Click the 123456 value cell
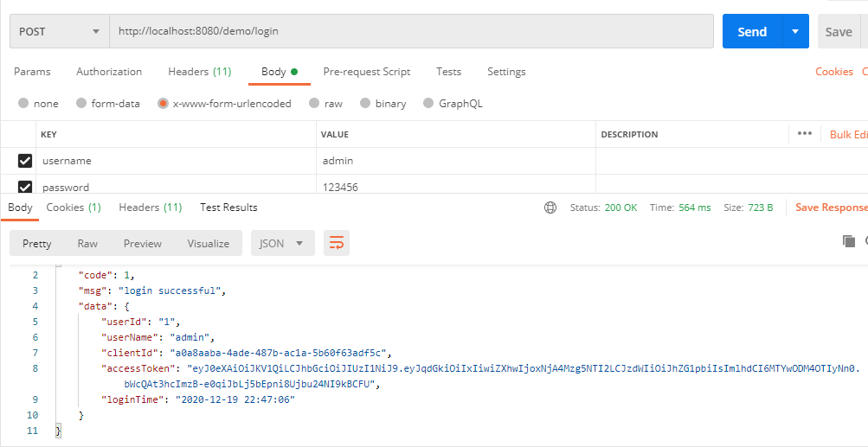The image size is (868, 447). (x=457, y=184)
